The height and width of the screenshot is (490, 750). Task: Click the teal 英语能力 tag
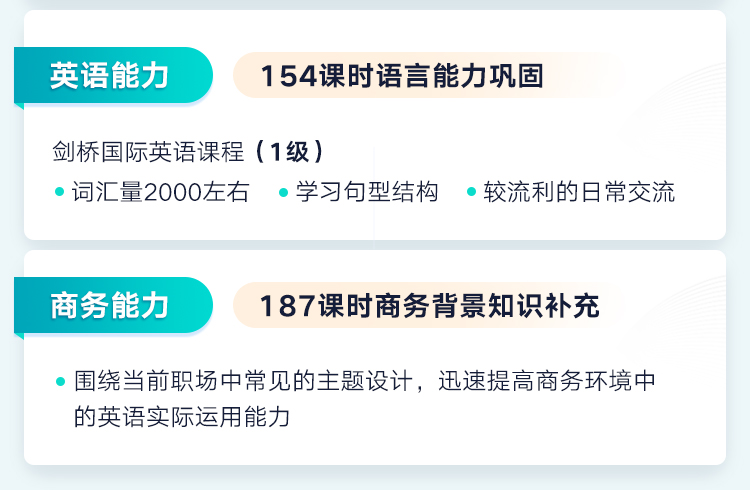[x=110, y=75]
